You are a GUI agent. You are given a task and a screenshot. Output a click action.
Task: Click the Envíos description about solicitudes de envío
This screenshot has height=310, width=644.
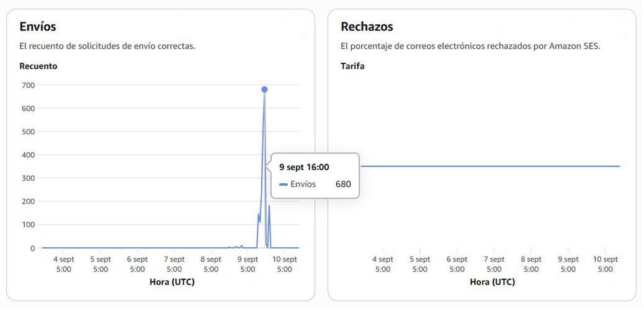coord(107,47)
